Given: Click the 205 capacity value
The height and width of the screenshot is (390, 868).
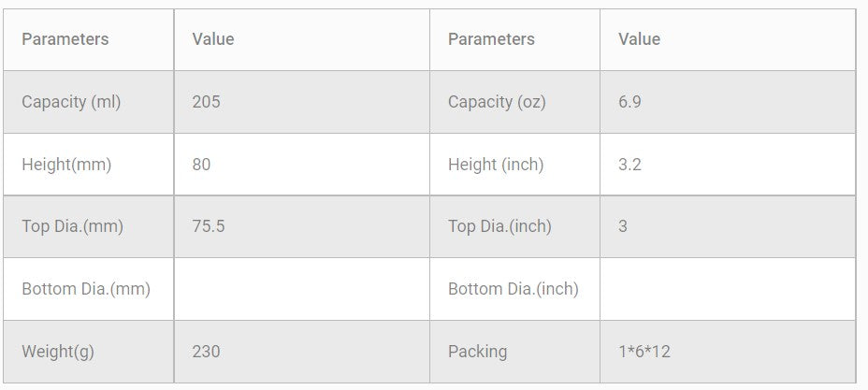Looking at the screenshot, I should (x=206, y=102).
